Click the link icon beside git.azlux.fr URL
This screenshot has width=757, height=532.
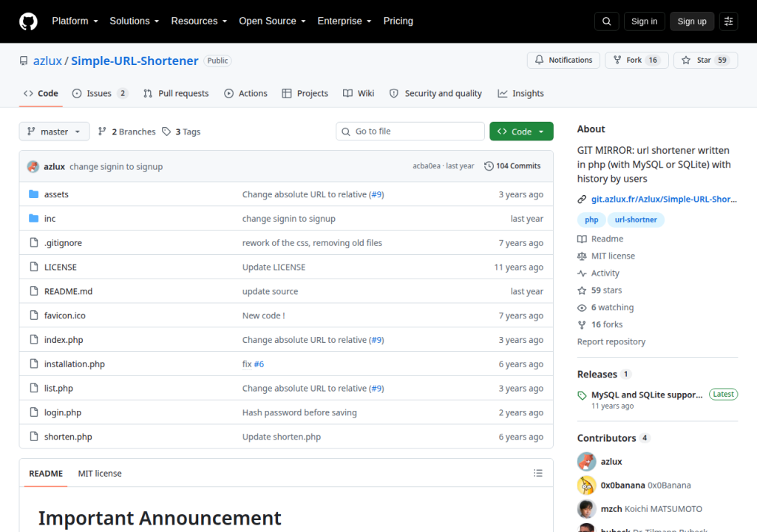(582, 199)
